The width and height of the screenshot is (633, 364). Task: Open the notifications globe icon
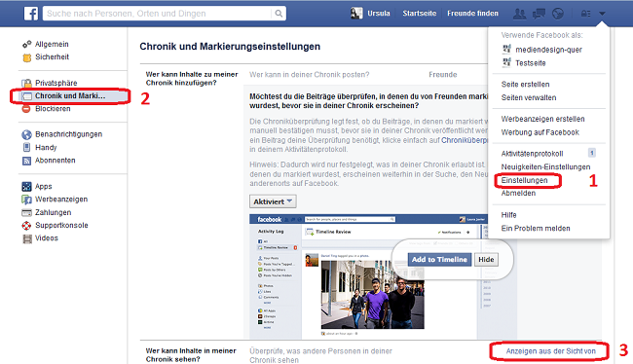(558, 14)
